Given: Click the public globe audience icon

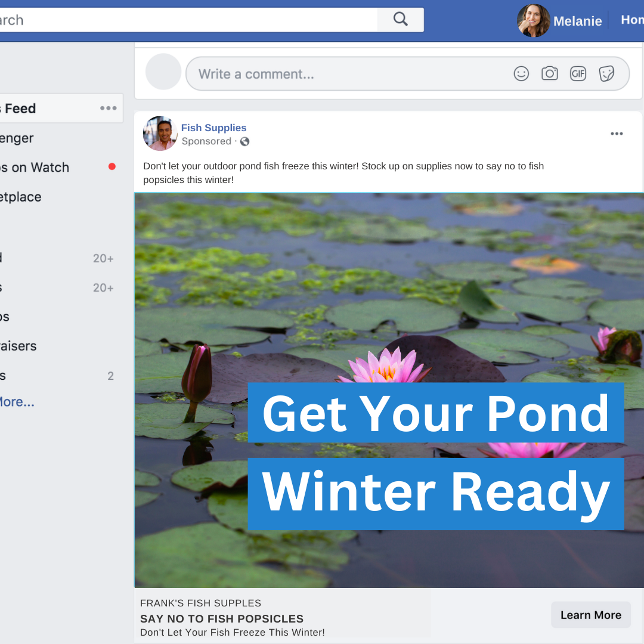Looking at the screenshot, I should click(245, 142).
